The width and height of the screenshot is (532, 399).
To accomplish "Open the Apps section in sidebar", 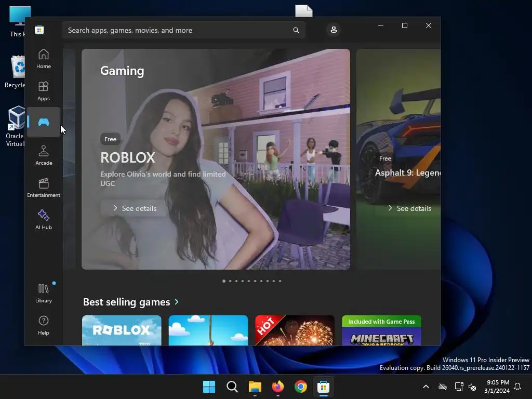I will pyautogui.click(x=44, y=91).
